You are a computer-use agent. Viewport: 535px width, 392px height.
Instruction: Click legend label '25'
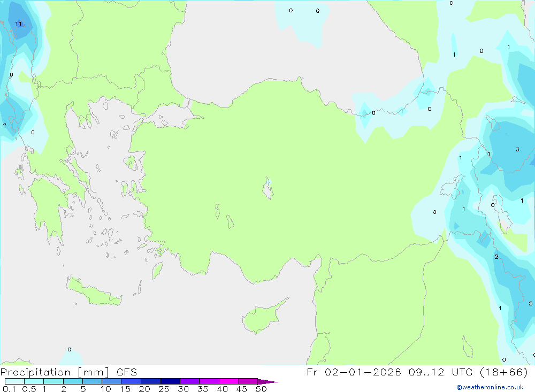(x=164, y=389)
